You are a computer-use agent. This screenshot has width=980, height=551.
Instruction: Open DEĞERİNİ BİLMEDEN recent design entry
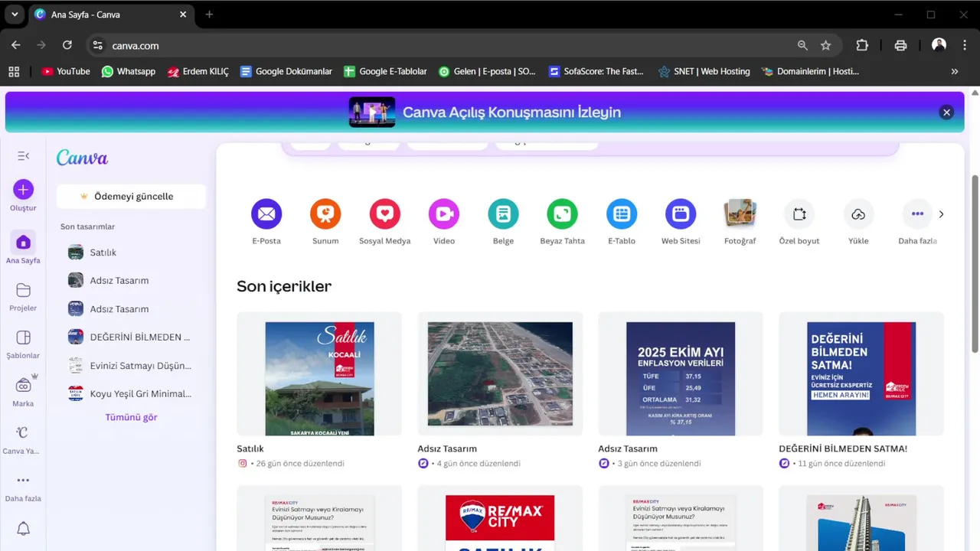[131, 337]
